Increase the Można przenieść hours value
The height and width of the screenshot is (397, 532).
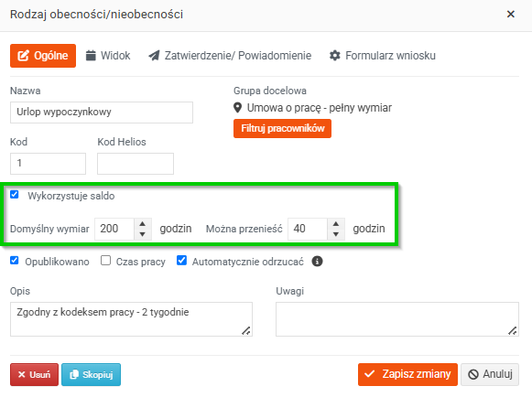pos(336,224)
